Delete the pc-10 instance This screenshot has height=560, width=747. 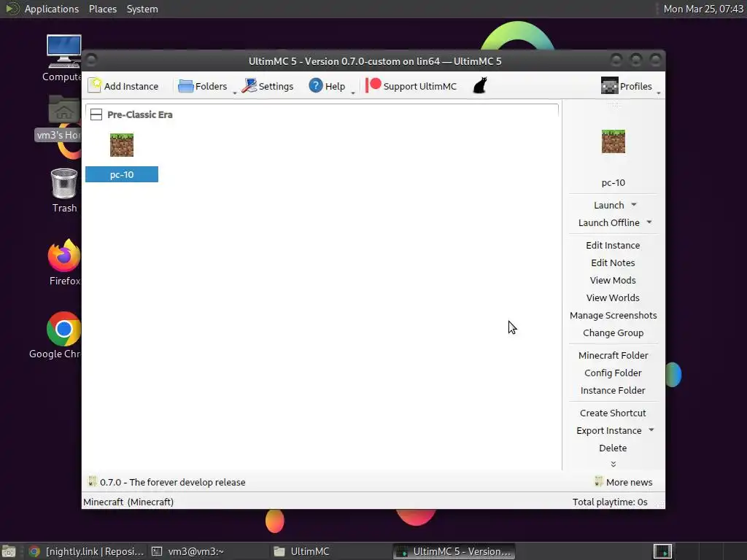click(613, 448)
